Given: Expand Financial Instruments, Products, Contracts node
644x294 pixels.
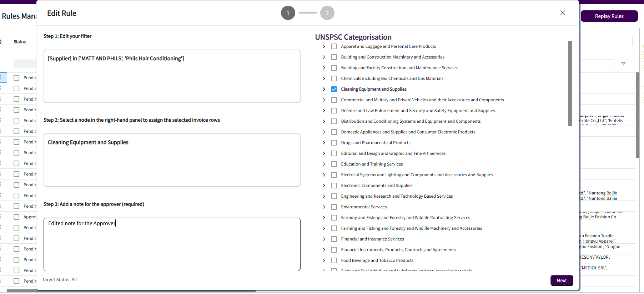Looking at the screenshot, I should click(324, 250).
